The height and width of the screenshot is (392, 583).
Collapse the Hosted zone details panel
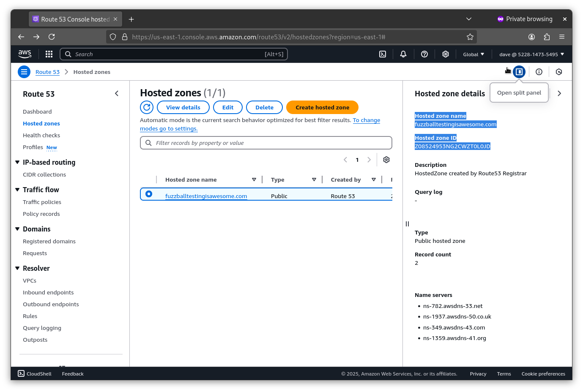pyautogui.click(x=559, y=93)
